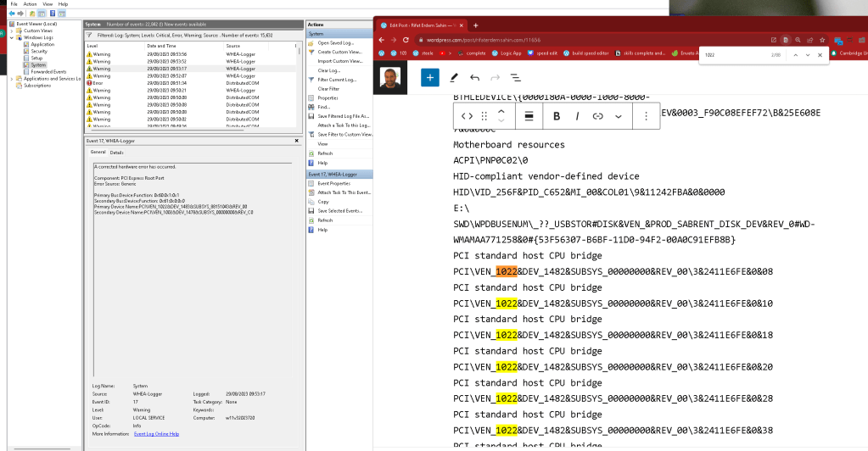Open Event Viewer File menu
Image resolution: width=868 pixels, height=451 pixels.
point(14,4)
